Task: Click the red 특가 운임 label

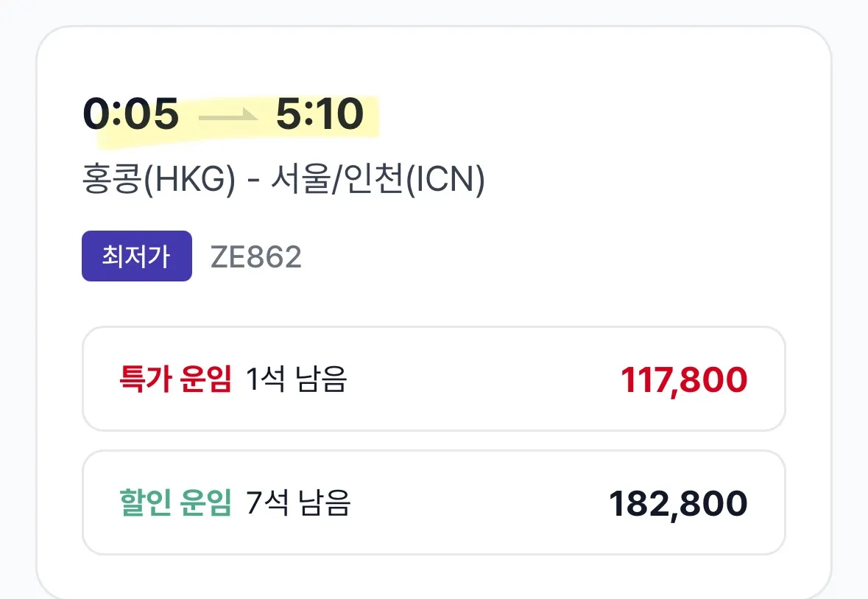Action: 175,379
